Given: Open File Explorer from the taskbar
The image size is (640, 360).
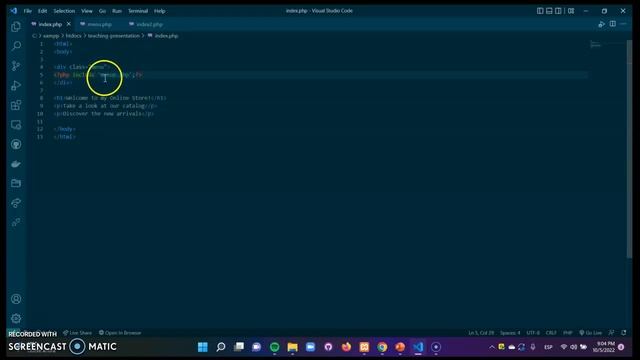Looking at the screenshot, I should pos(292,347).
